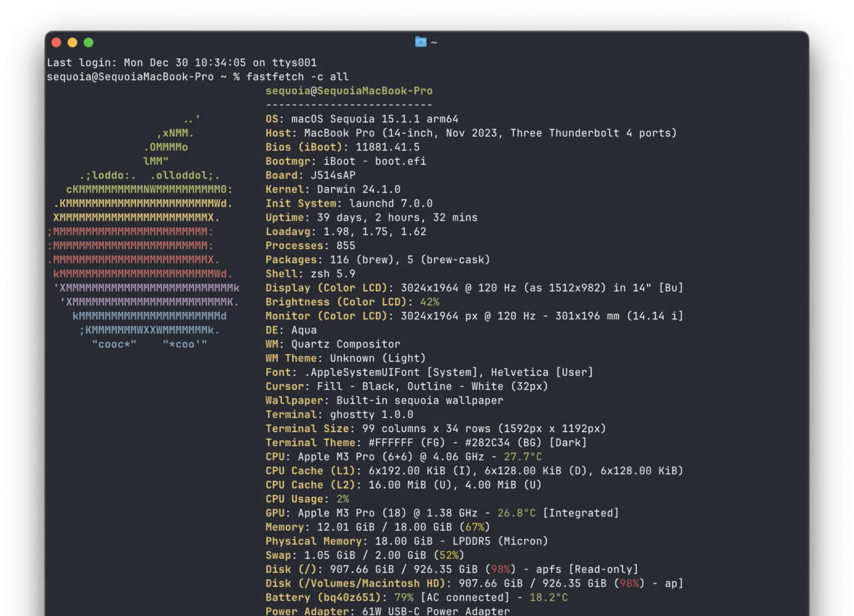Image resolution: width=854 pixels, height=616 pixels.
Task: Click the 'Monitor (Color LCD)' line
Action: pos(474,316)
